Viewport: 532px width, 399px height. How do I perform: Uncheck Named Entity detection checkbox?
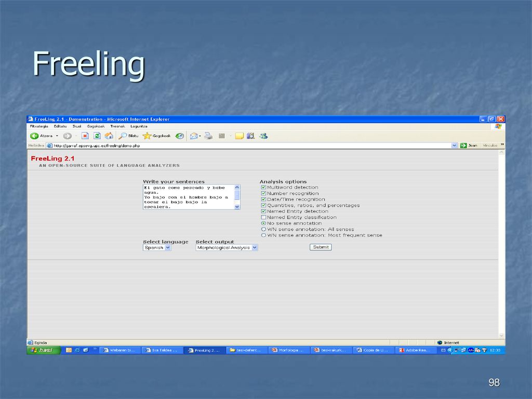point(263,211)
